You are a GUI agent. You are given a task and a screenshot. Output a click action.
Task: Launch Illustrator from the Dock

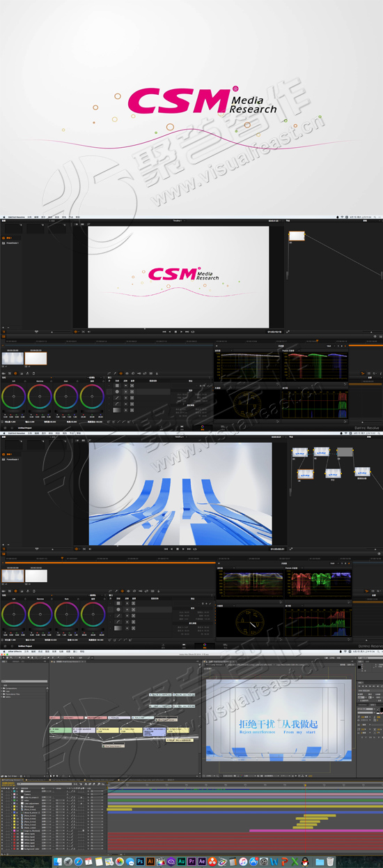[150, 862]
